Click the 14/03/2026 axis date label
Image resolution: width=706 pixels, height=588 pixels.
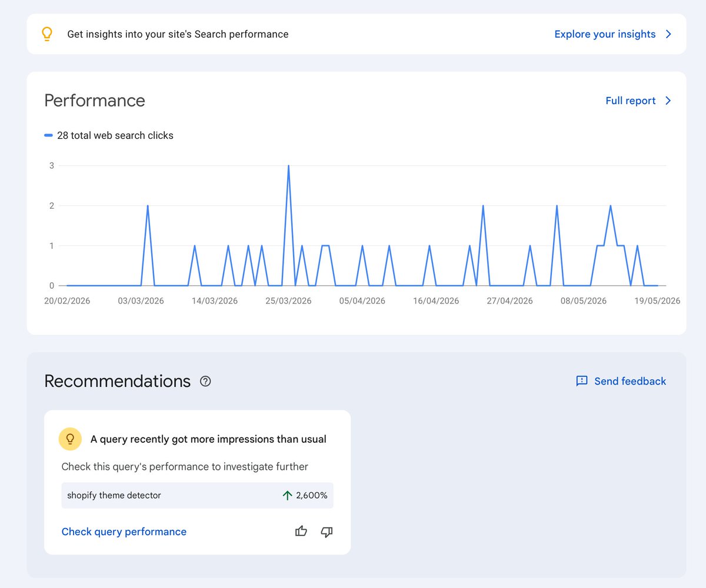[x=215, y=300]
